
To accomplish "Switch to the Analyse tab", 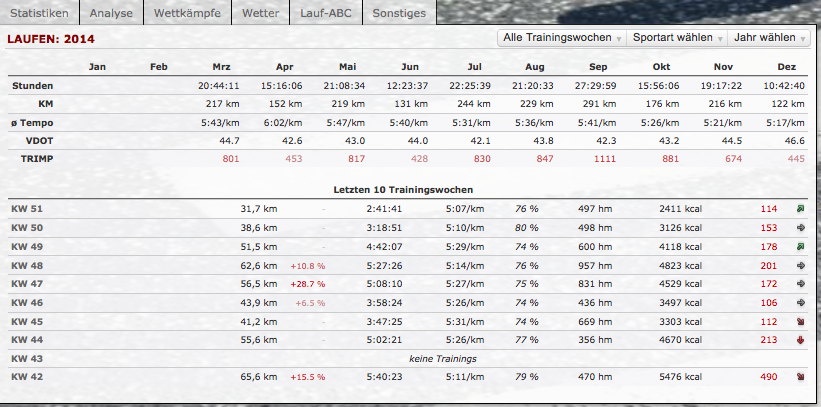I will [111, 14].
